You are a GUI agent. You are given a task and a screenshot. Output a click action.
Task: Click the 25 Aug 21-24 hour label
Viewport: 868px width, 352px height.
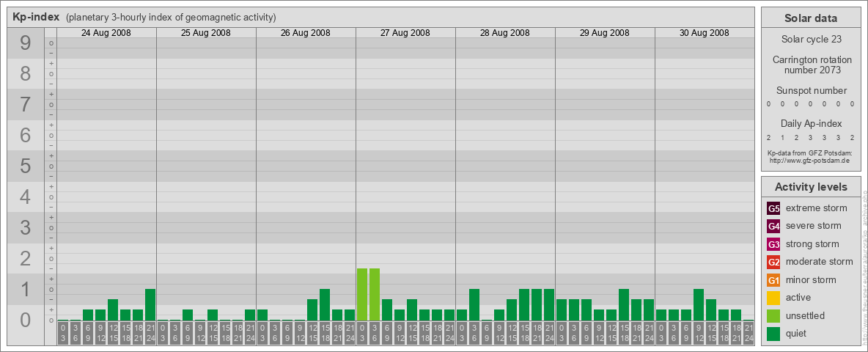point(250,334)
